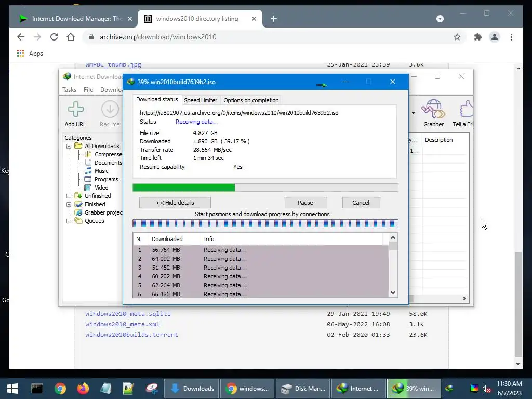Open the Chrome tab search dropdown

coord(440,19)
